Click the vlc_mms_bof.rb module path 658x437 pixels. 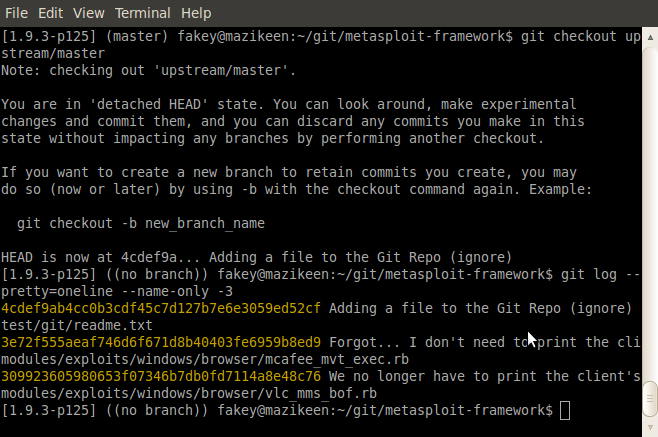tap(189, 393)
